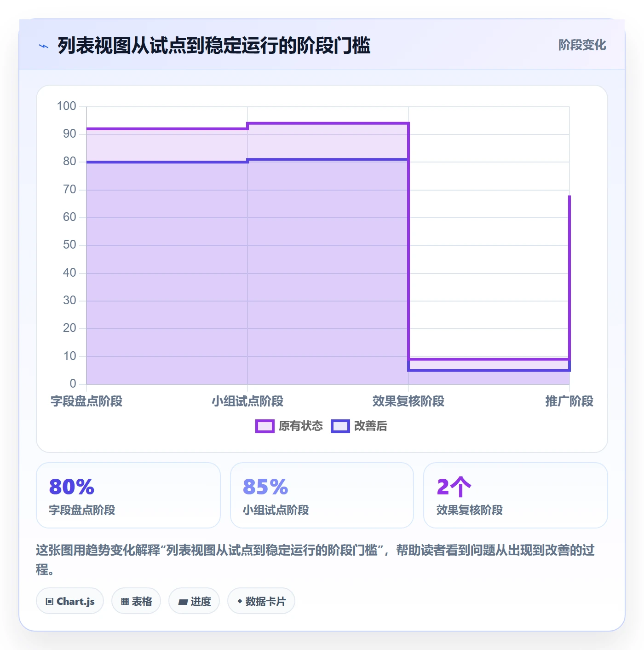Click the 小组试点阶段 x-axis label

tap(247, 401)
